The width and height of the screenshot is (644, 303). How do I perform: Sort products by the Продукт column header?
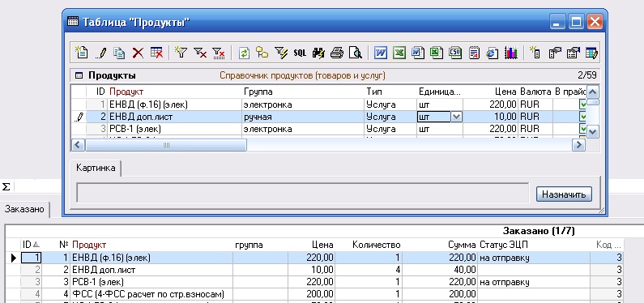click(126, 92)
